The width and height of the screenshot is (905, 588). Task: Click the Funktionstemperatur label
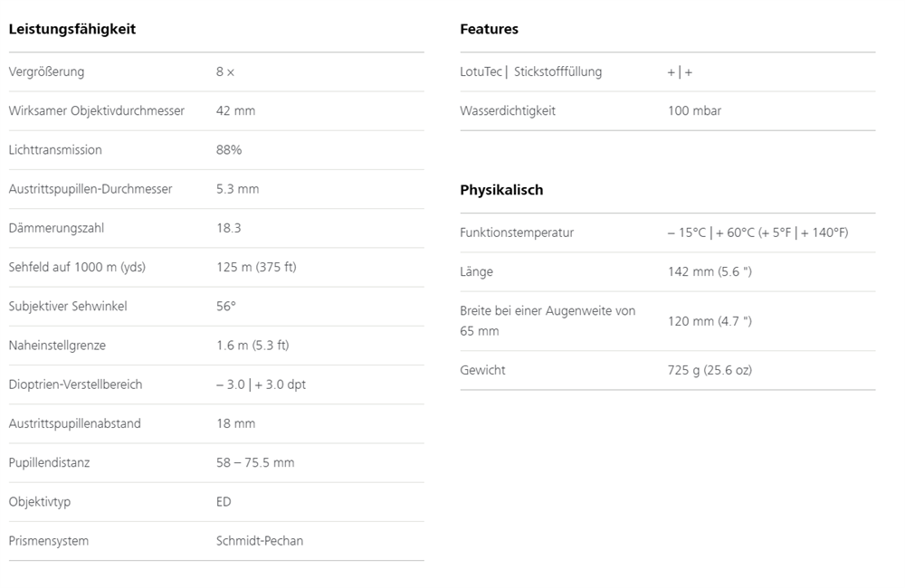coord(517,232)
